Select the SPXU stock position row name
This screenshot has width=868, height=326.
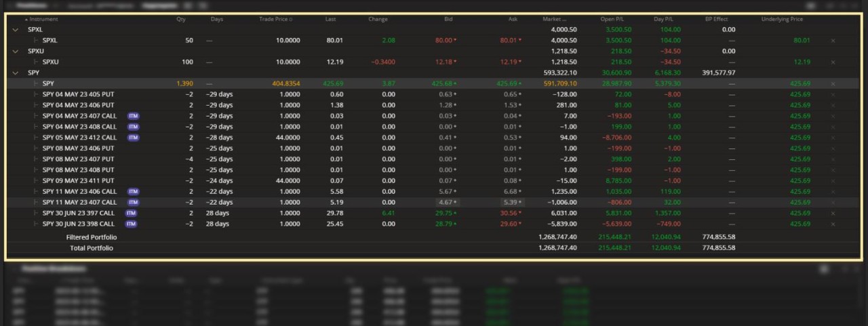[x=50, y=62]
